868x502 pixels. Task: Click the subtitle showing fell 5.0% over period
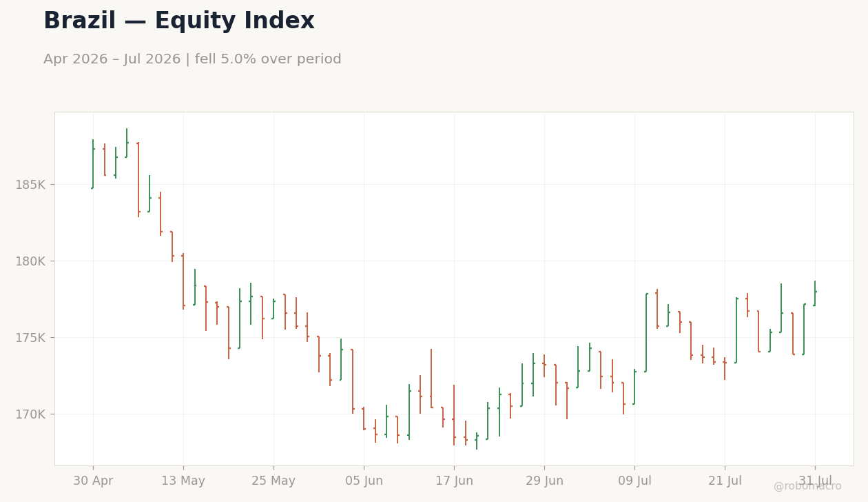pos(192,59)
